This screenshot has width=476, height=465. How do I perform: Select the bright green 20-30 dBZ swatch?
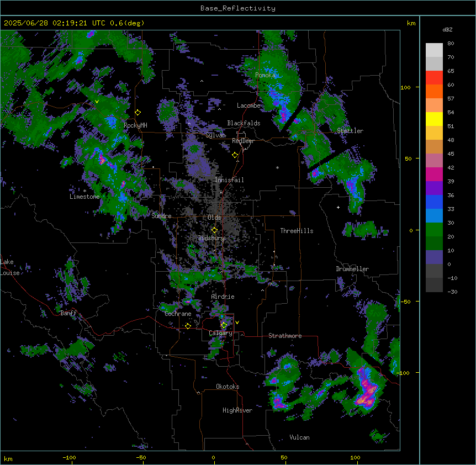tap(434, 230)
